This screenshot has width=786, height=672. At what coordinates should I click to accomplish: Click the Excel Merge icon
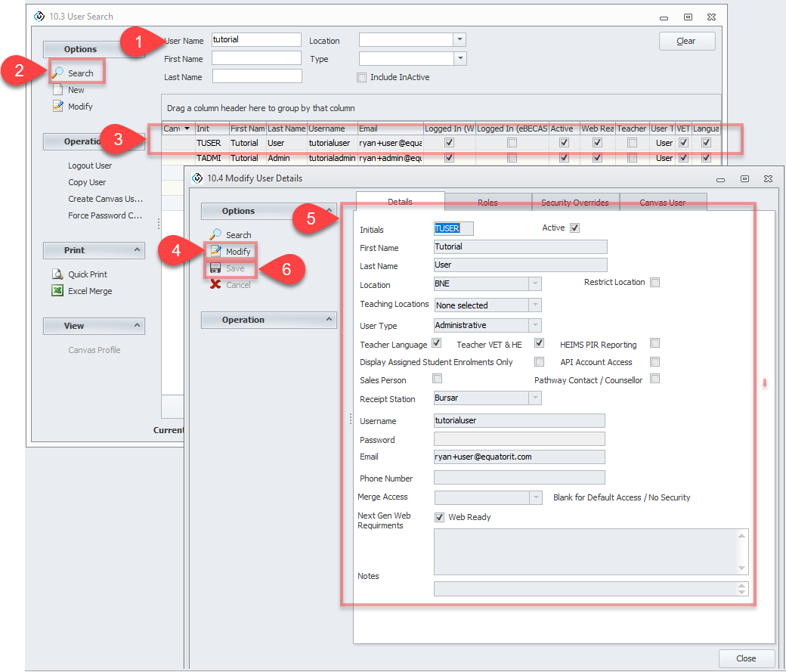click(x=57, y=291)
